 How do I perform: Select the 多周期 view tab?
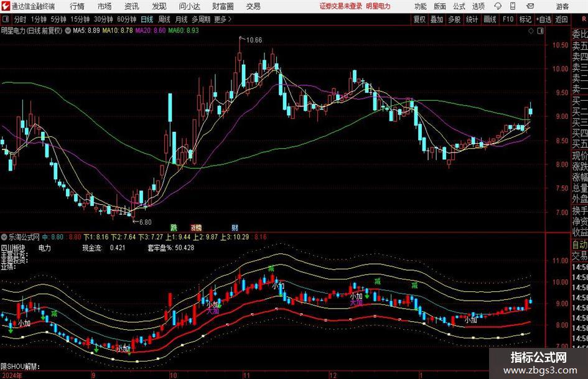click(201, 19)
